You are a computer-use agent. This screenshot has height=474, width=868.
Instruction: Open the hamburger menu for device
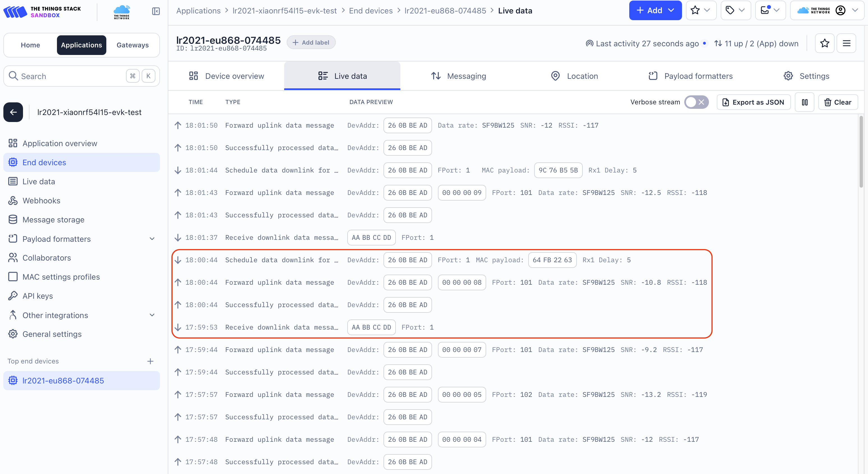pyautogui.click(x=846, y=43)
